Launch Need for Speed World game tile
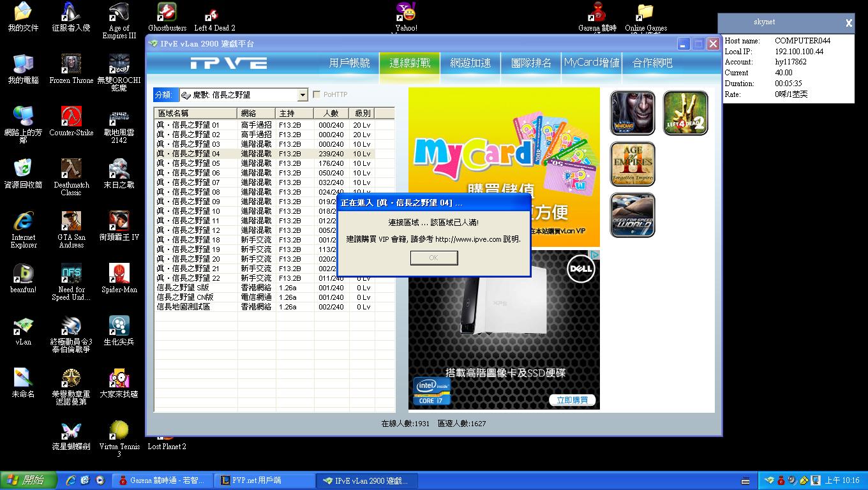 pos(632,215)
